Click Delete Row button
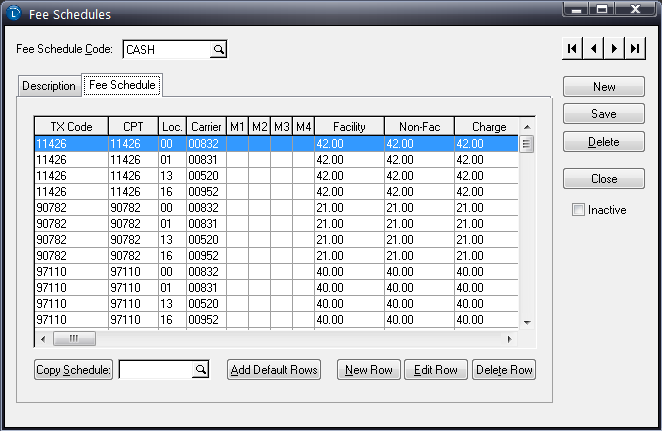Image resolution: width=662 pixels, height=431 pixels. point(504,370)
